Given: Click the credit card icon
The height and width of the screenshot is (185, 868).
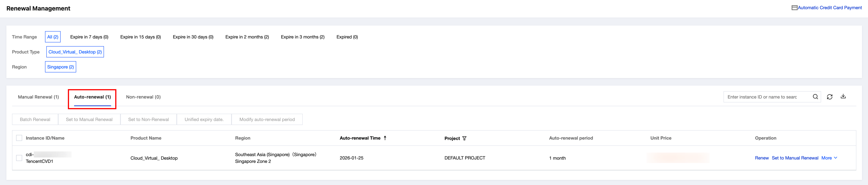Looking at the screenshot, I should tap(794, 8).
